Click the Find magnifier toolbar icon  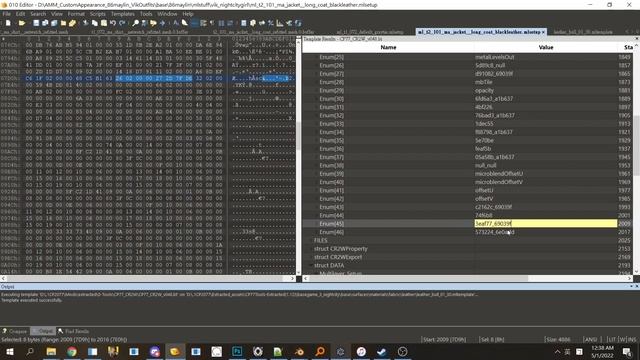[136, 23]
